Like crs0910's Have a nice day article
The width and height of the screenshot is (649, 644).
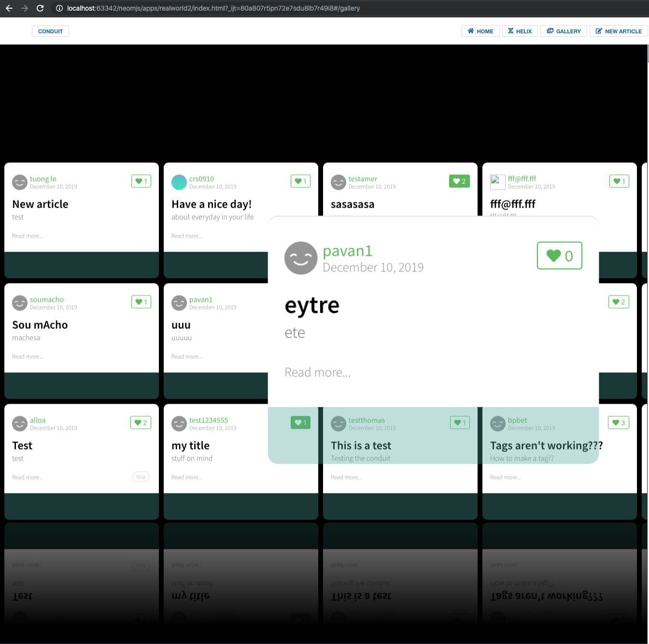click(x=300, y=181)
